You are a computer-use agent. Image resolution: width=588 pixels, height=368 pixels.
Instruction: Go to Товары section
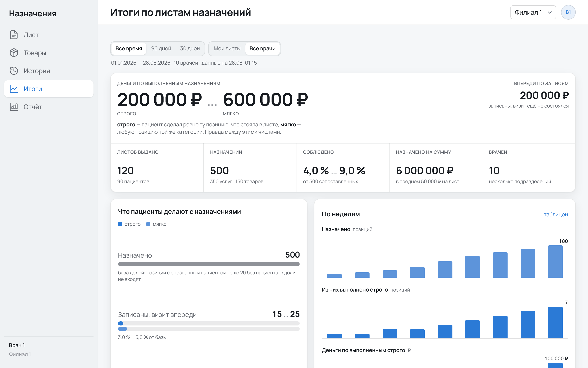pyautogui.click(x=49, y=53)
